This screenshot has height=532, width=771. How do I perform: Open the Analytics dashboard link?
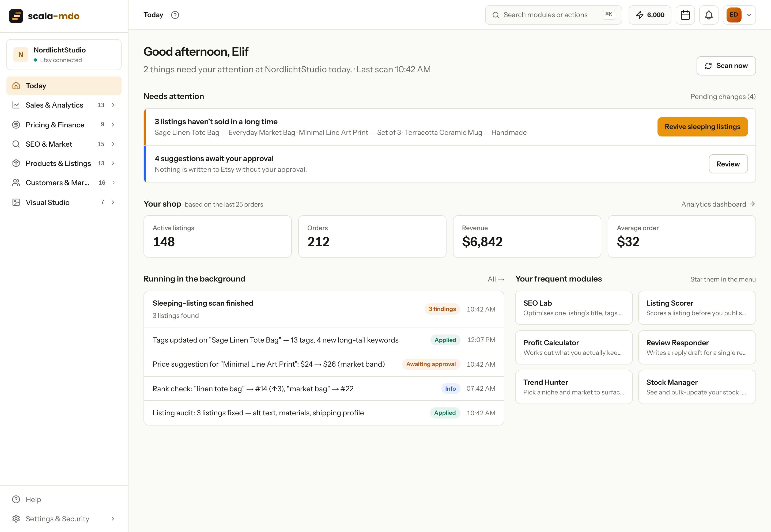click(x=718, y=204)
